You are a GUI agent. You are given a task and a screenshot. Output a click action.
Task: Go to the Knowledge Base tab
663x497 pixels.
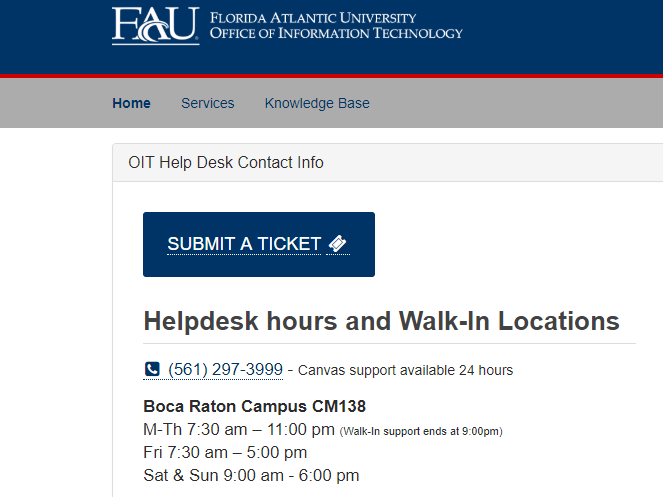[x=317, y=103]
